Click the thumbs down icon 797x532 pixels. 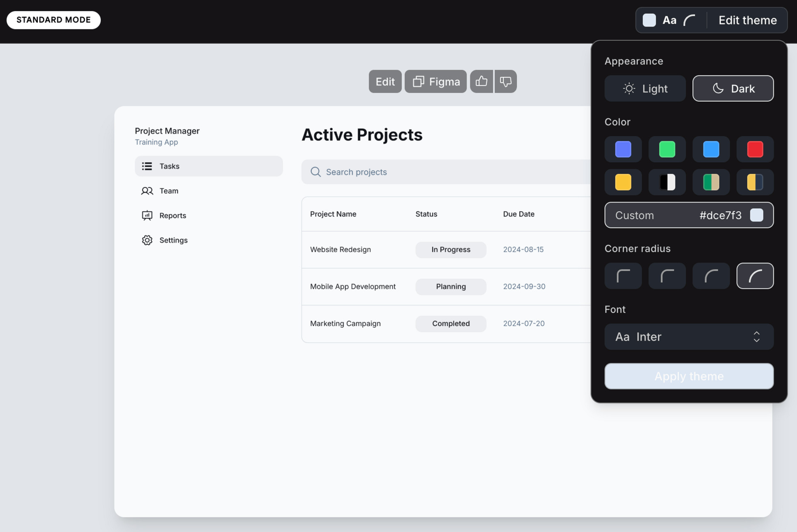[x=505, y=81]
